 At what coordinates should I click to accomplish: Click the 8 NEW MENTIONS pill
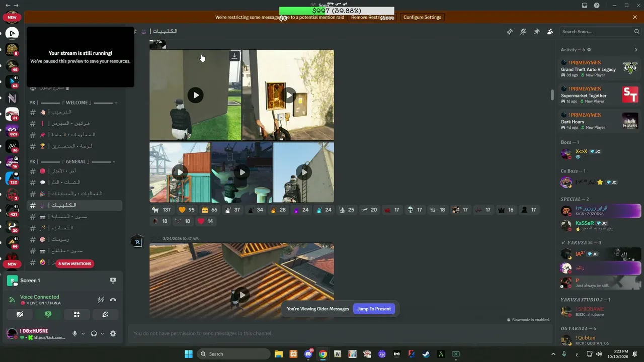click(74, 263)
